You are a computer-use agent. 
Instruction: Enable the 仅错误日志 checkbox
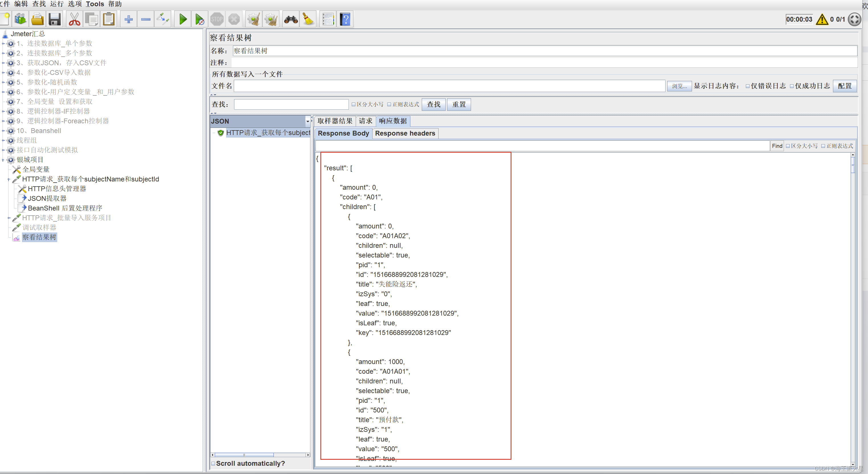747,86
